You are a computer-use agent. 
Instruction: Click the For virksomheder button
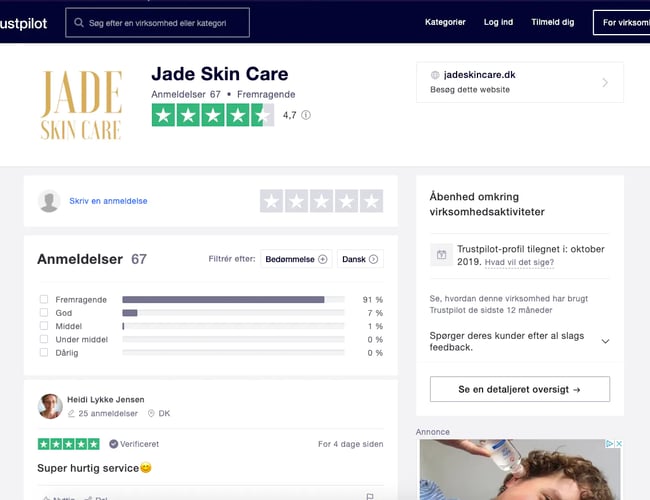pos(621,23)
